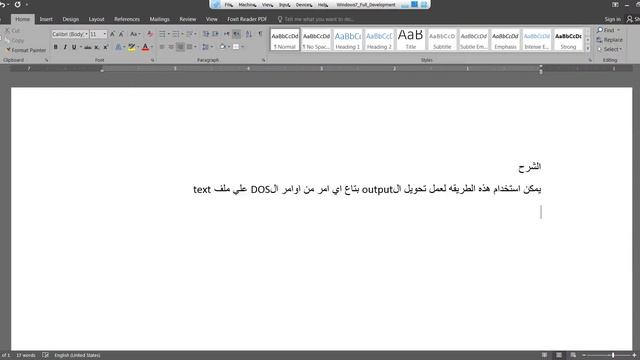Click the Format Painter button
This screenshot has width=640, height=360.
[26, 50]
